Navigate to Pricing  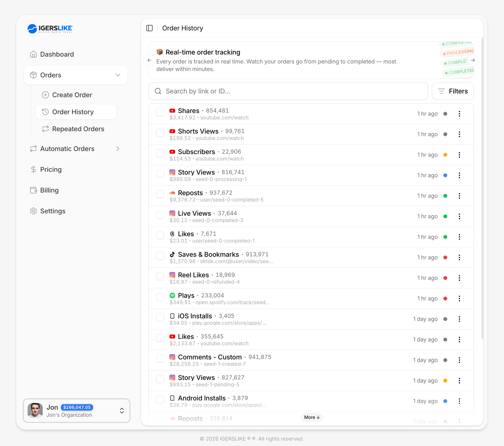pos(75,170)
